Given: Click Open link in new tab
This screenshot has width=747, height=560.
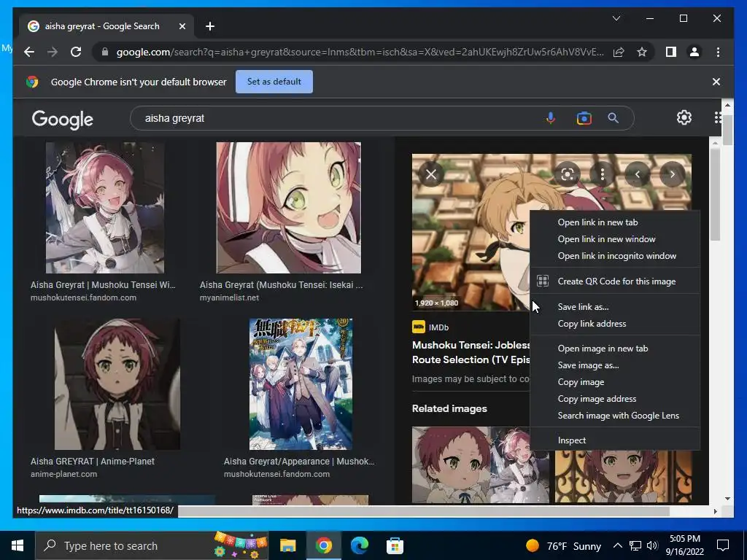Looking at the screenshot, I should point(614,222).
